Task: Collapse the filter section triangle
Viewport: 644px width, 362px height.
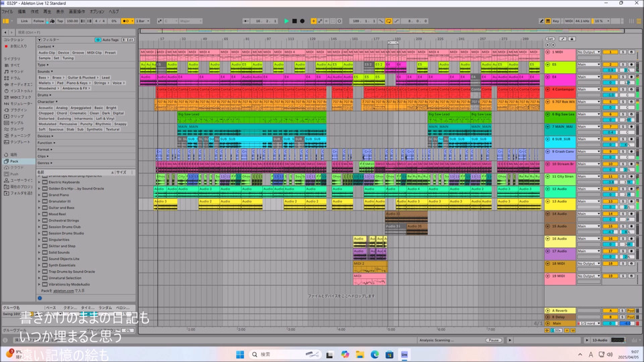Action: 40,40
